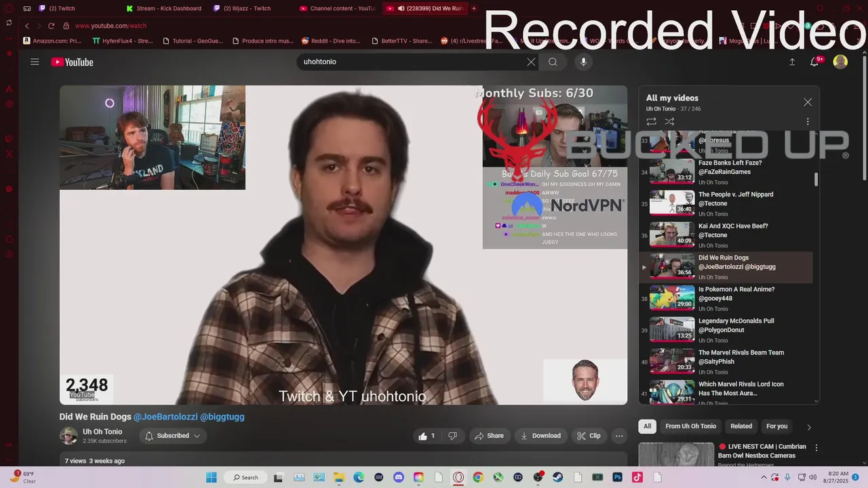Share the video
Image resolution: width=868 pixels, height=488 pixels.
tap(489, 436)
